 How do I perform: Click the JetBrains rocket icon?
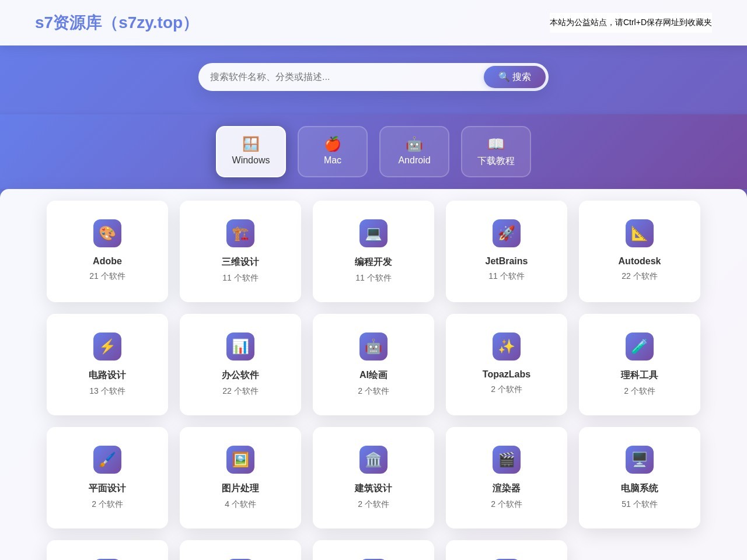[507, 233]
